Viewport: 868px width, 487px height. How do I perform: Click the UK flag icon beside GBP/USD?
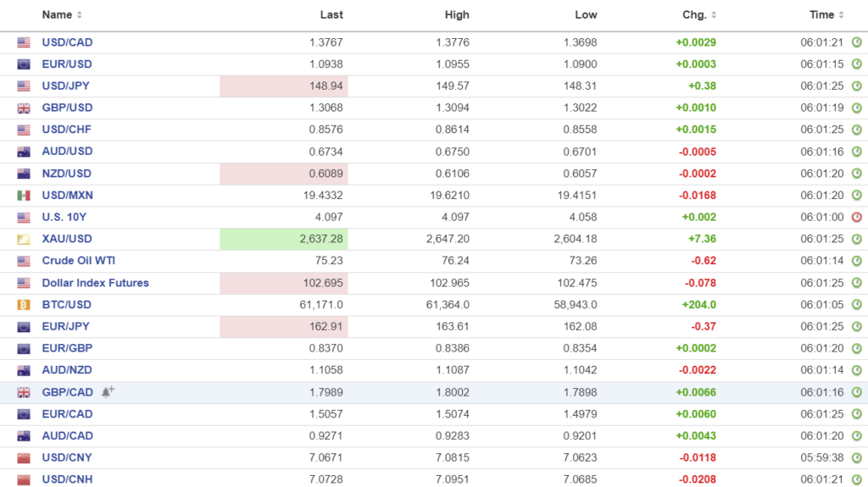24,108
